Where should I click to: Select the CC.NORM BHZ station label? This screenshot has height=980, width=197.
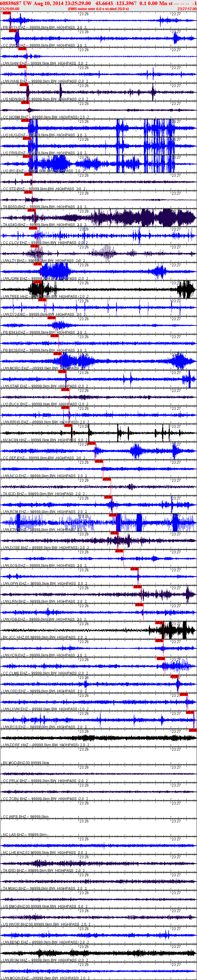46,117
